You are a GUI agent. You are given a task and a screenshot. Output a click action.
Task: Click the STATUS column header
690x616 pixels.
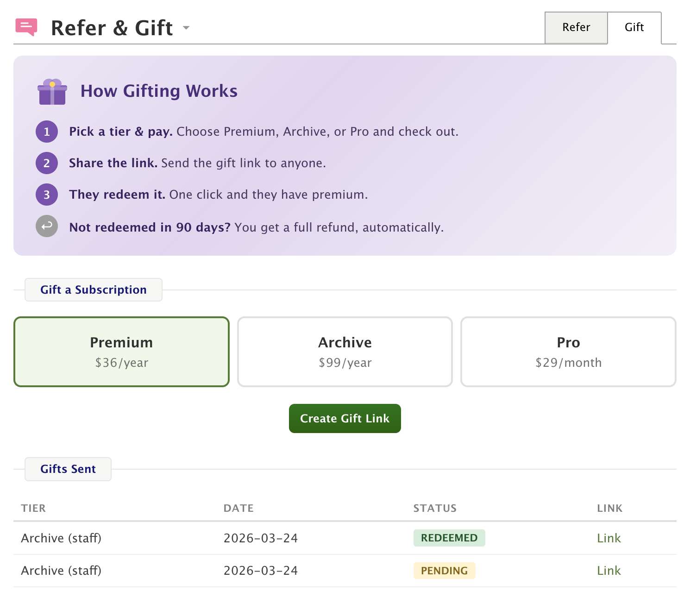tap(434, 509)
